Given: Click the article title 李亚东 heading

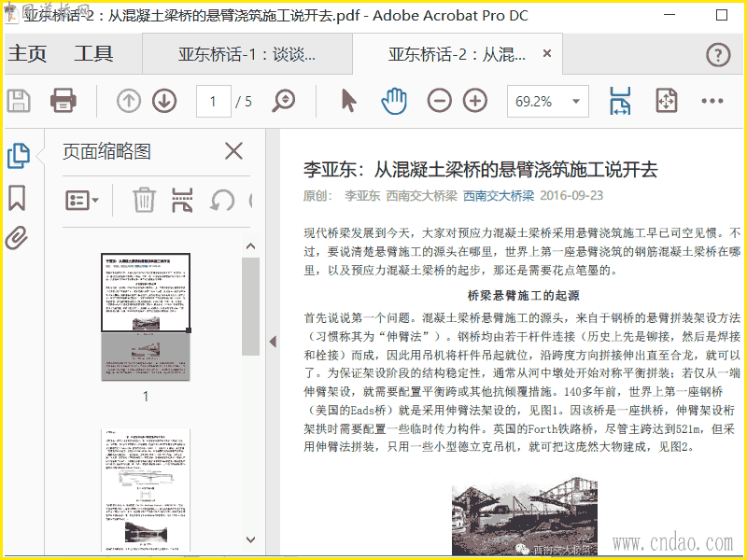Looking at the screenshot, I should [x=480, y=170].
